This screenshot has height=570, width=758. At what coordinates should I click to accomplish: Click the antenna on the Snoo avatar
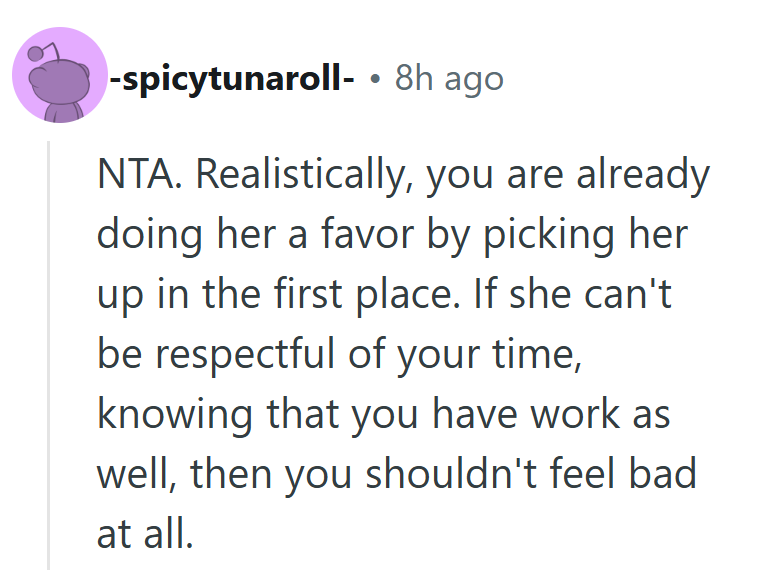click(x=38, y=50)
